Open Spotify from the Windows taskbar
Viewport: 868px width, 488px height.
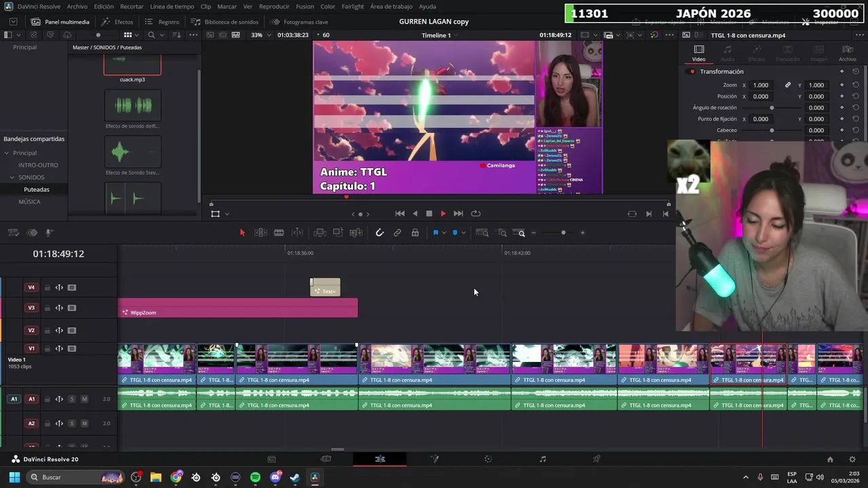coord(255,477)
